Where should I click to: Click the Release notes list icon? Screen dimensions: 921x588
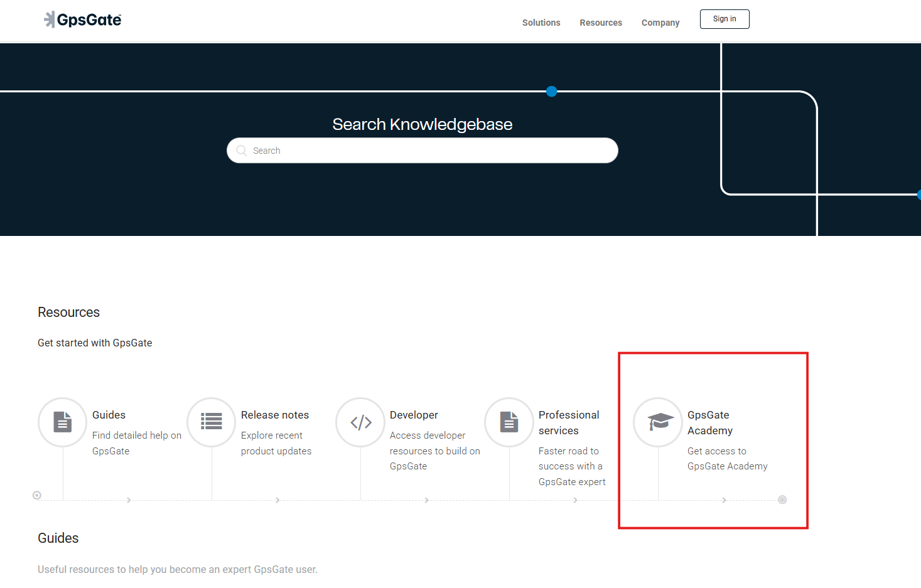(212, 422)
